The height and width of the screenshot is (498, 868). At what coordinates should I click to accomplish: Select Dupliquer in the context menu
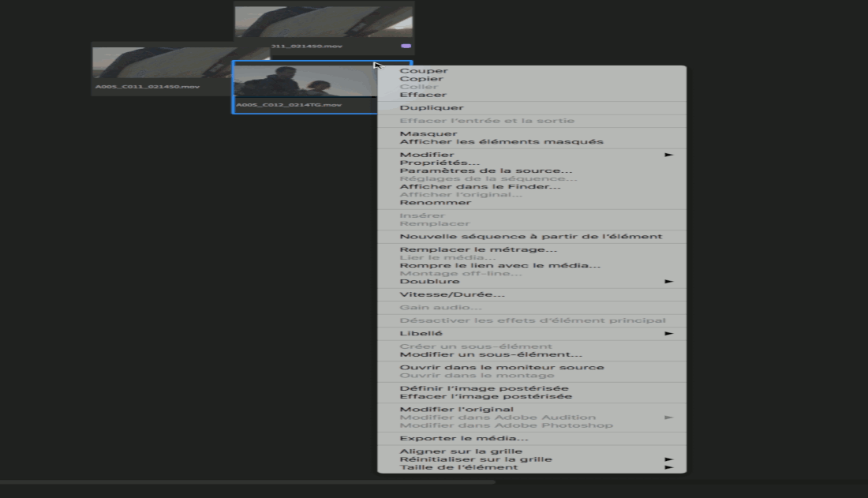pos(531,107)
